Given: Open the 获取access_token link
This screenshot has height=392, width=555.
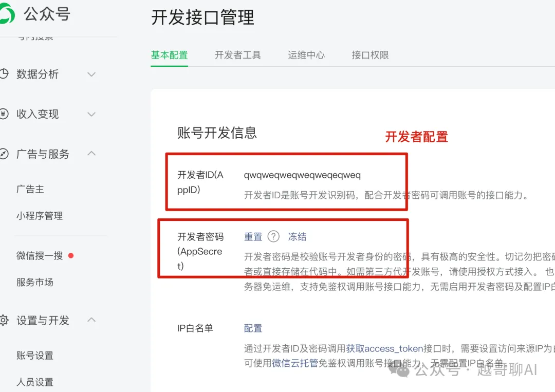Looking at the screenshot, I should pyautogui.click(x=384, y=348).
